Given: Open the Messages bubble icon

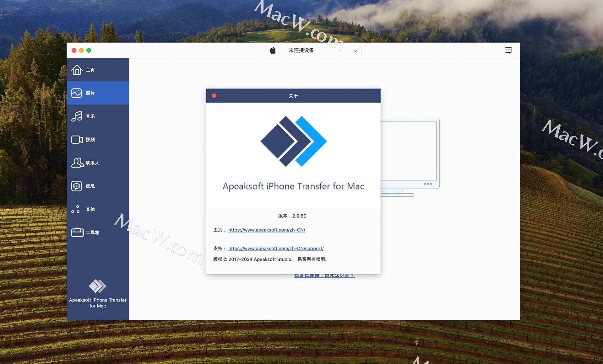Looking at the screenshot, I should pyautogui.click(x=77, y=186).
